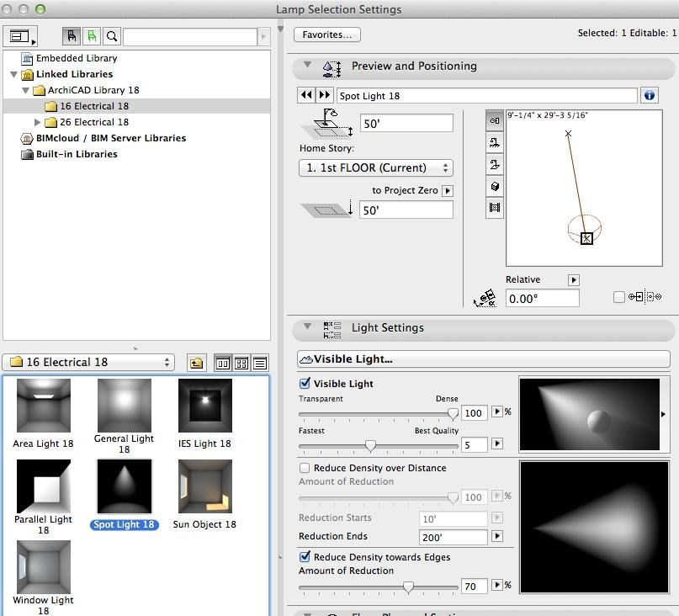Click the go up one folder icon
Viewport: 679px width, 616px height.
(197, 363)
